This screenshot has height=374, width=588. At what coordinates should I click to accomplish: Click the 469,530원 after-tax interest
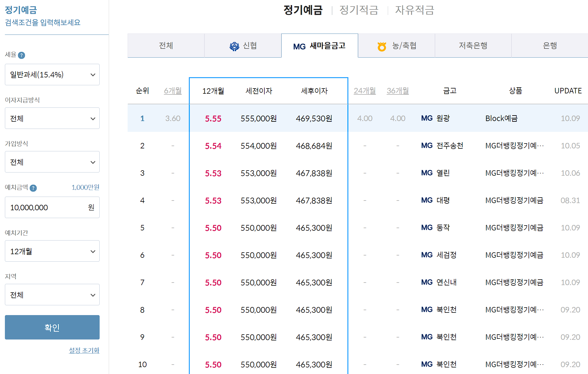(x=314, y=118)
